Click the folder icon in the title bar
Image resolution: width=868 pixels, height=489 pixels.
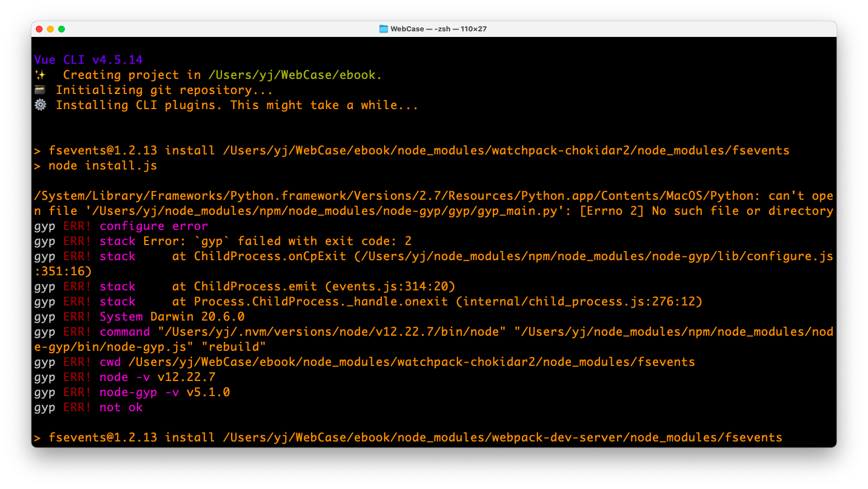(x=384, y=29)
